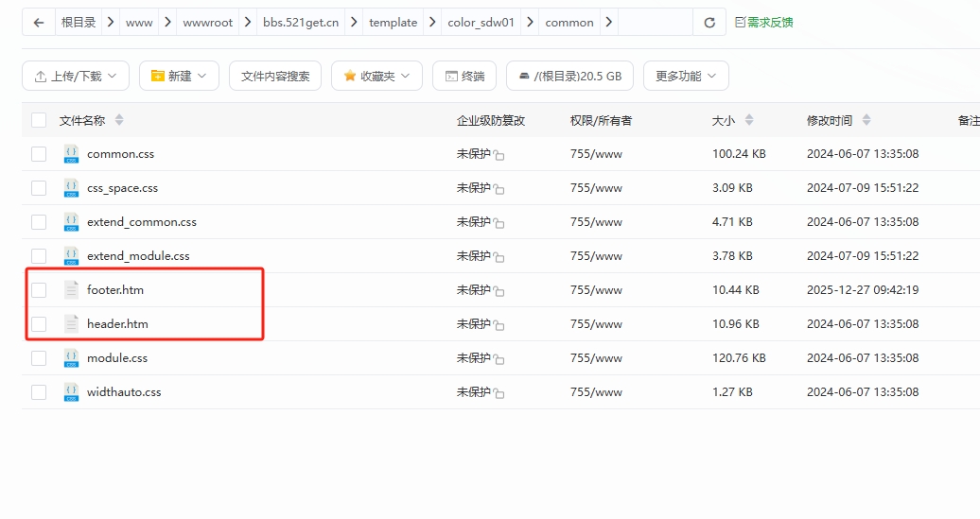The image size is (980, 519).
Task: Click the 文件内容搜索 button
Action: (275, 76)
